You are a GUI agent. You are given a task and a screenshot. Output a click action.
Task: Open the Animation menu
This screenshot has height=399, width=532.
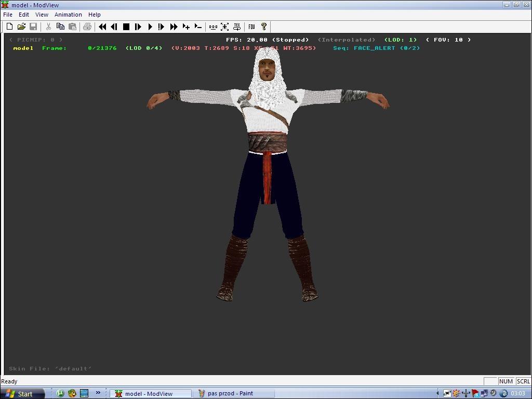tap(68, 15)
